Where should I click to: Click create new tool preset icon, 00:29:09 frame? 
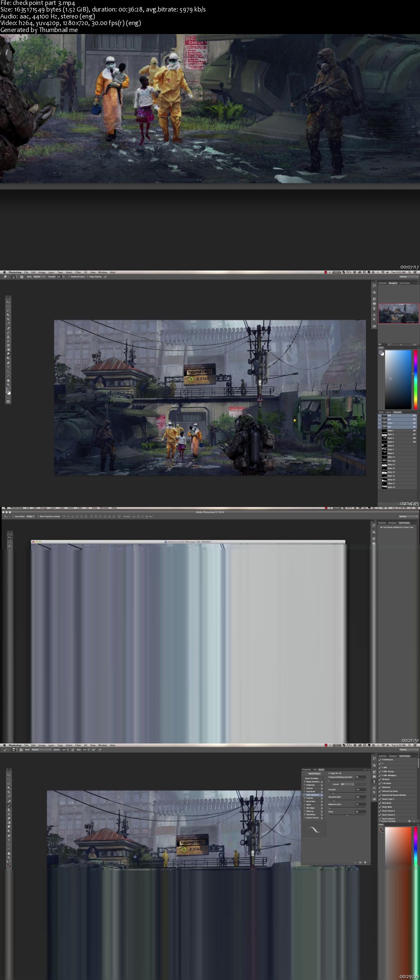409,821
